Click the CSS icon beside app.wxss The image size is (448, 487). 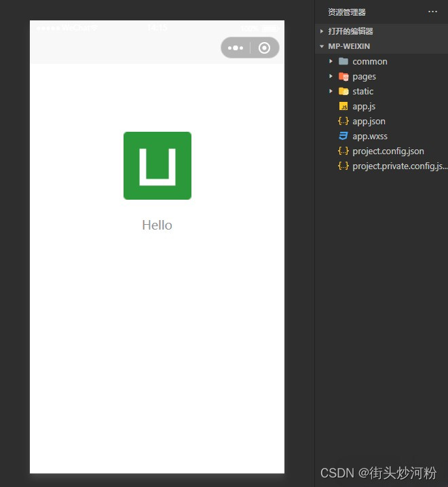point(343,136)
